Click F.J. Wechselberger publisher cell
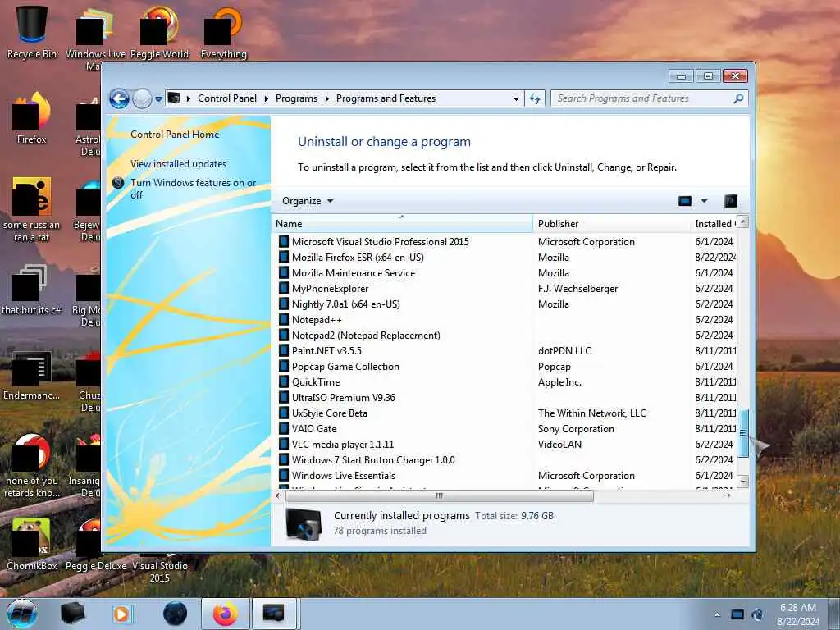840x630 pixels. coord(577,288)
